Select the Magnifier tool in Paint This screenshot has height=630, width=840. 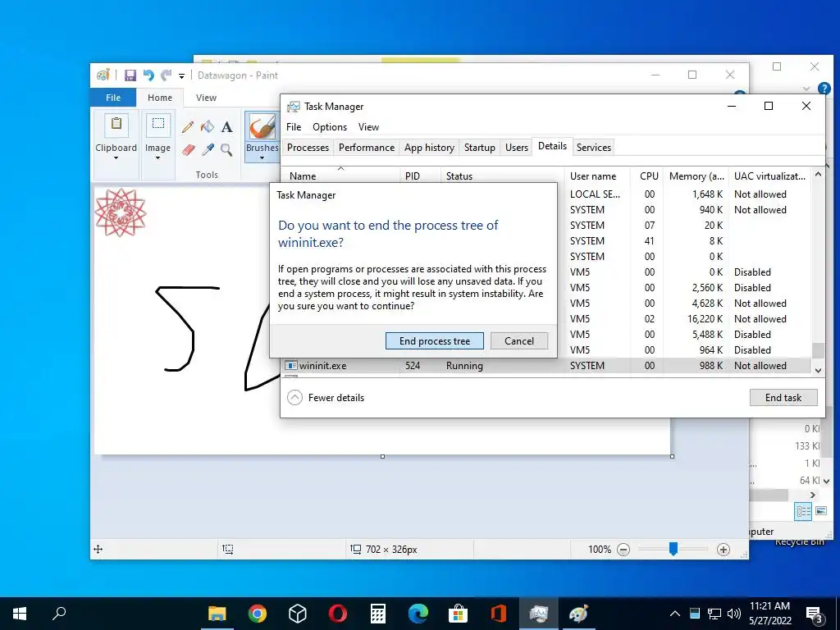coord(226,149)
